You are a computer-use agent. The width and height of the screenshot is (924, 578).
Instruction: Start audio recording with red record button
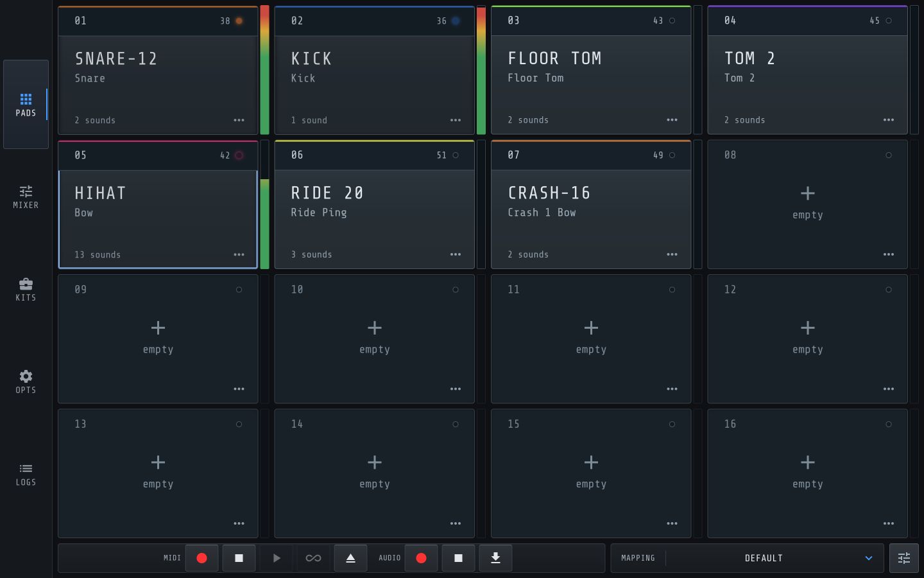421,558
